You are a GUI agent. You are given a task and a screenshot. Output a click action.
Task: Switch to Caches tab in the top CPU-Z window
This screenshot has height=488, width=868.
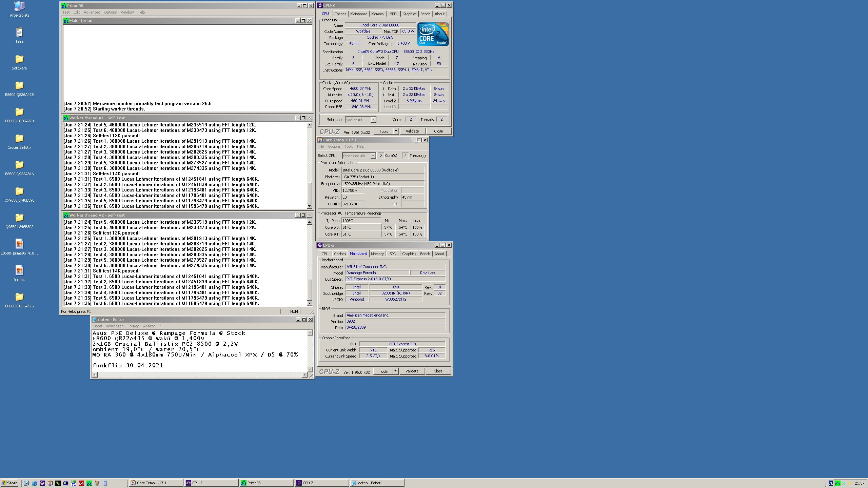coord(340,14)
